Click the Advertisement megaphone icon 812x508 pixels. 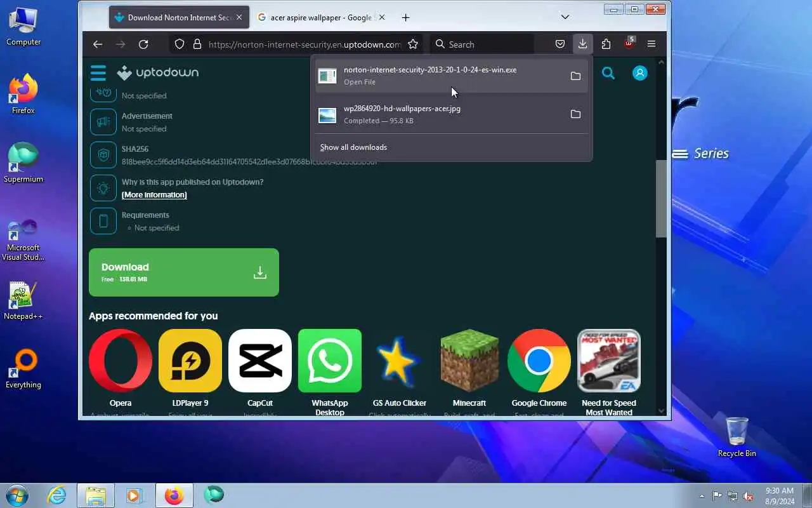point(103,122)
